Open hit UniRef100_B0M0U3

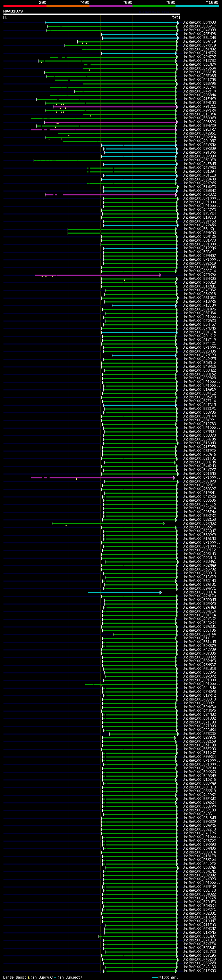199,23
